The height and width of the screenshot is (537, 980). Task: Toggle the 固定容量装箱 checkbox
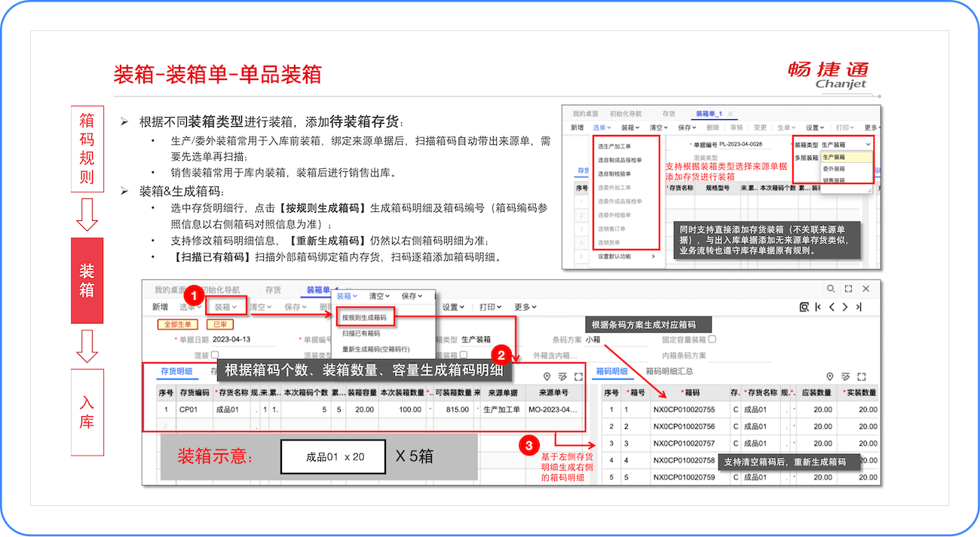(712, 337)
